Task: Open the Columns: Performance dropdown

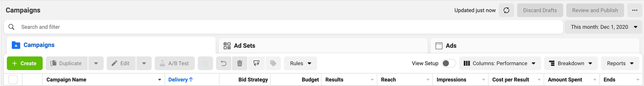Action: point(500,63)
